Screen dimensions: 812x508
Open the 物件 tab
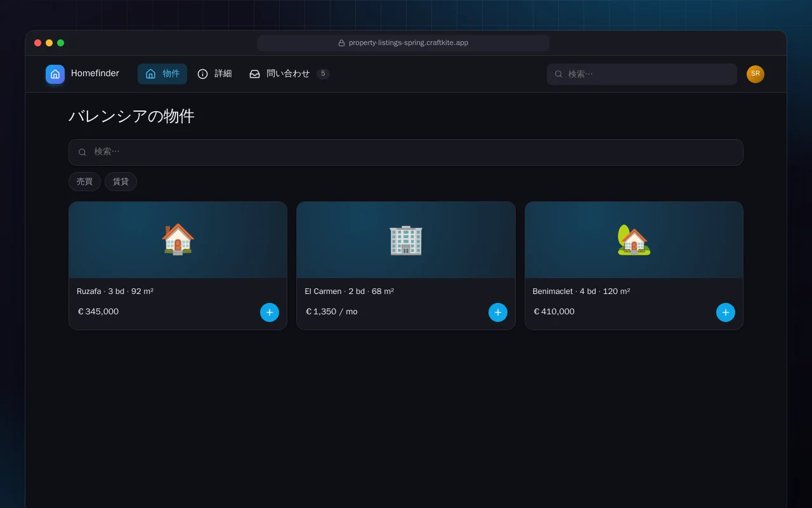point(162,74)
